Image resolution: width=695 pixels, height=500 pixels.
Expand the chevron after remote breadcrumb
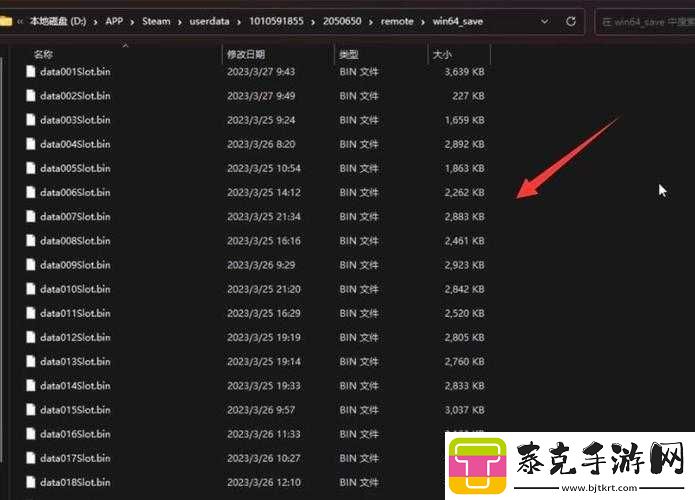point(423,22)
